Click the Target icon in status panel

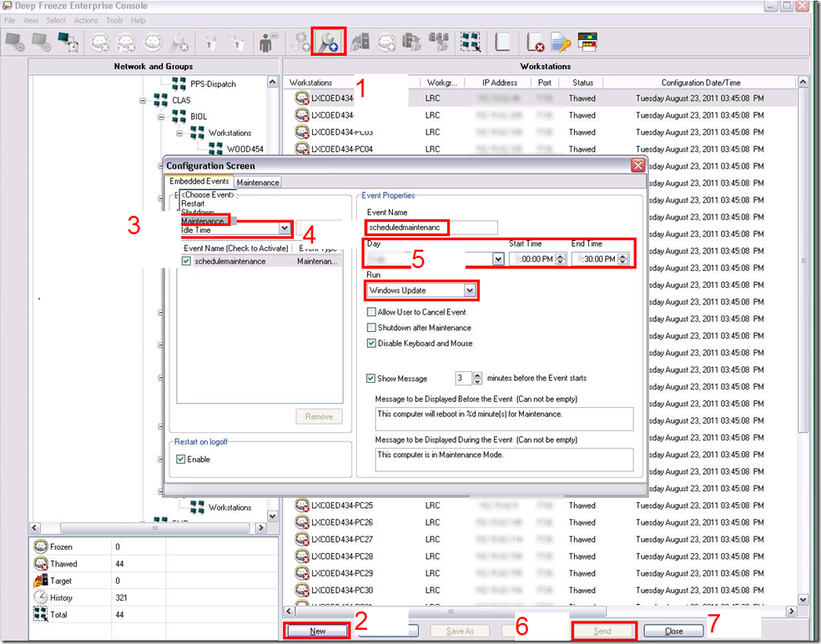[41, 581]
